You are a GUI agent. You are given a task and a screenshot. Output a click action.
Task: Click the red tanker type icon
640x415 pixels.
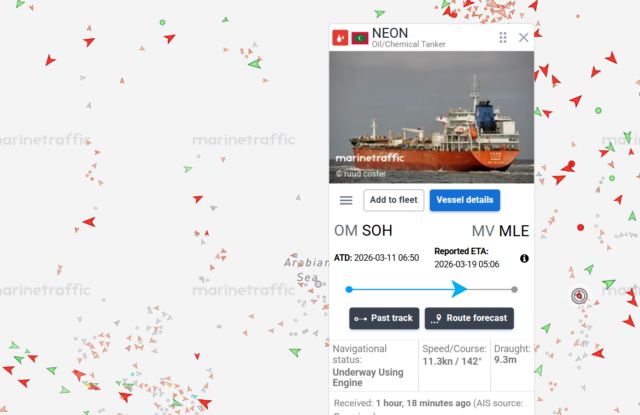(340, 38)
